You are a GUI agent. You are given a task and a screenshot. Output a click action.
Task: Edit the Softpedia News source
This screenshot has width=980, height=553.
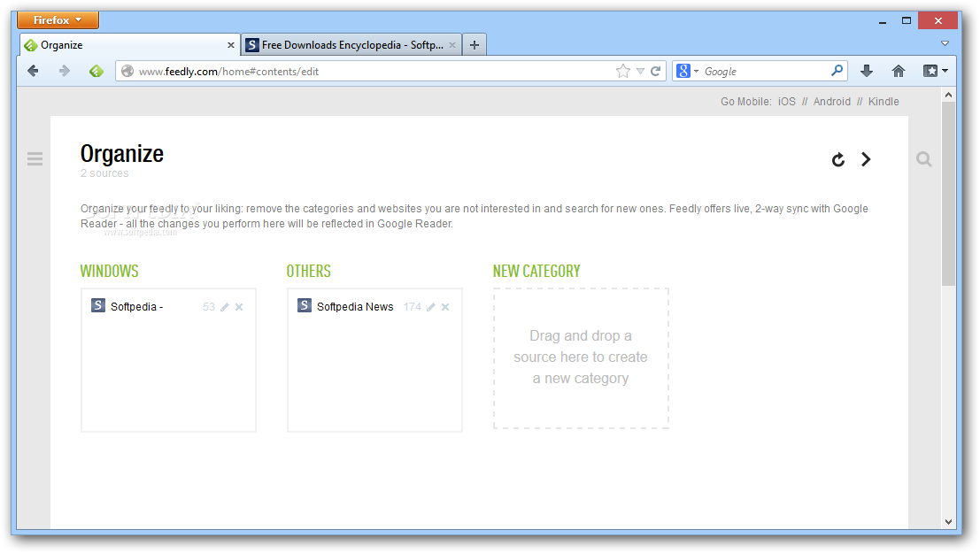430,307
